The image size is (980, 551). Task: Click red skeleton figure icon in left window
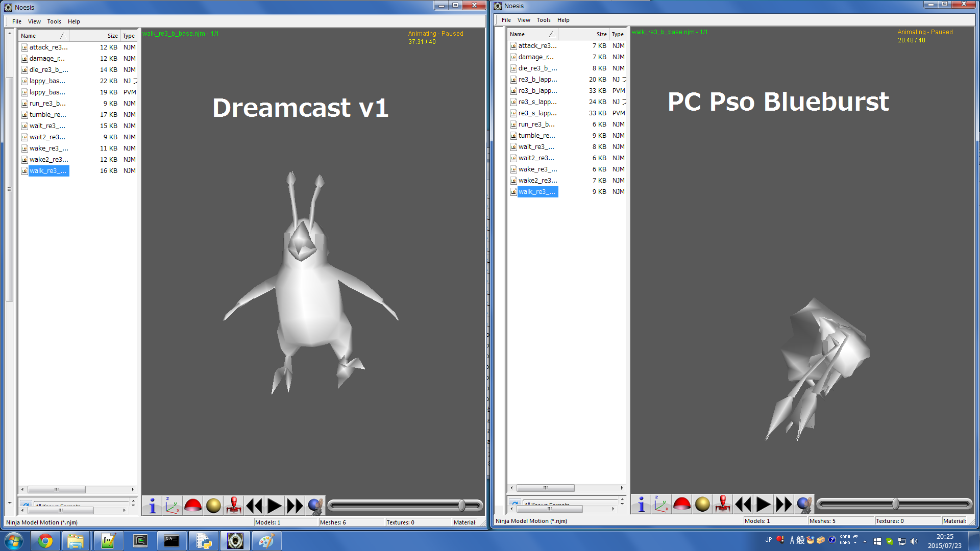pyautogui.click(x=234, y=506)
